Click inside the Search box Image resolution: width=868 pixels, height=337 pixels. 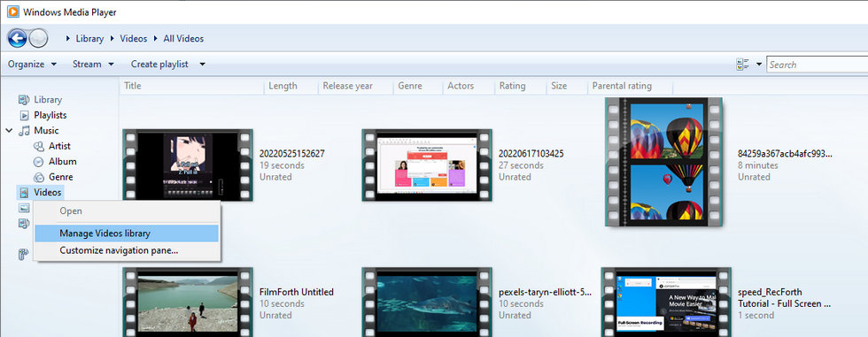[817, 65]
